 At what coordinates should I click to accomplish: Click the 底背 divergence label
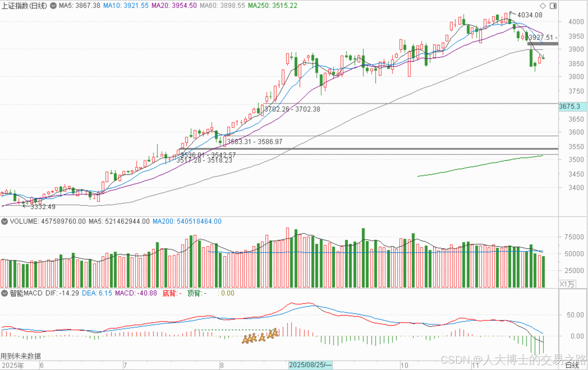coord(172,293)
